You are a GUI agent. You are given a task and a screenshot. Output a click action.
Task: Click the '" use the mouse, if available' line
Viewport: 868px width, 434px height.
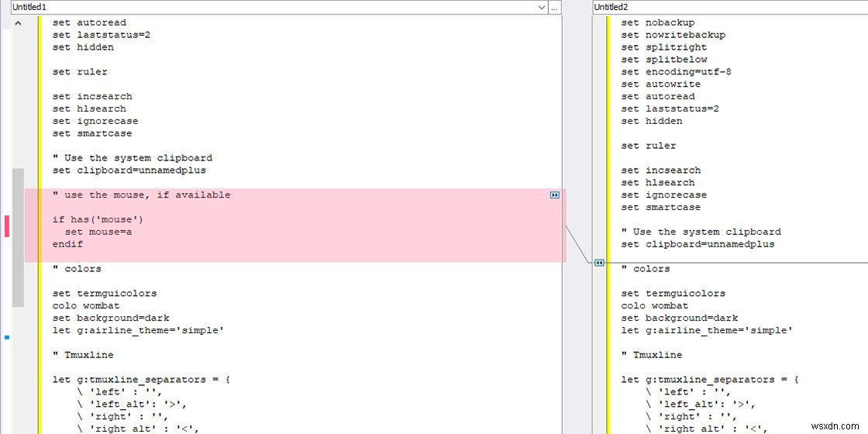point(141,195)
